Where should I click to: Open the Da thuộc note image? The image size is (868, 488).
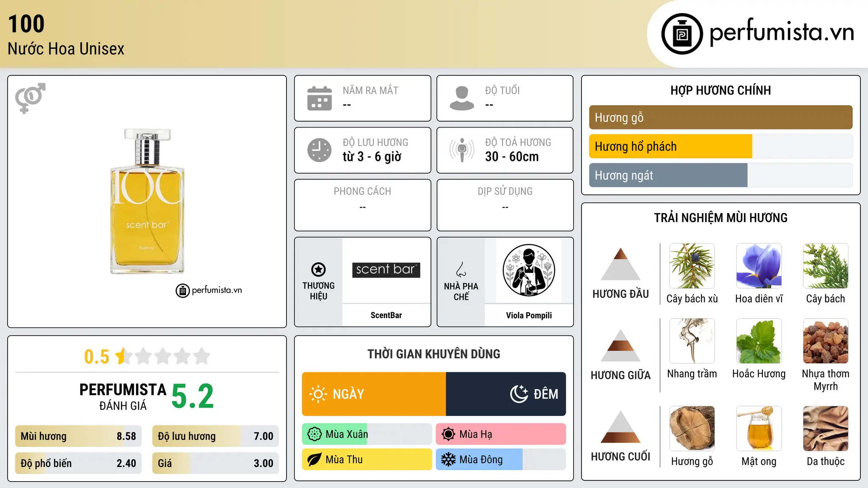826,429
